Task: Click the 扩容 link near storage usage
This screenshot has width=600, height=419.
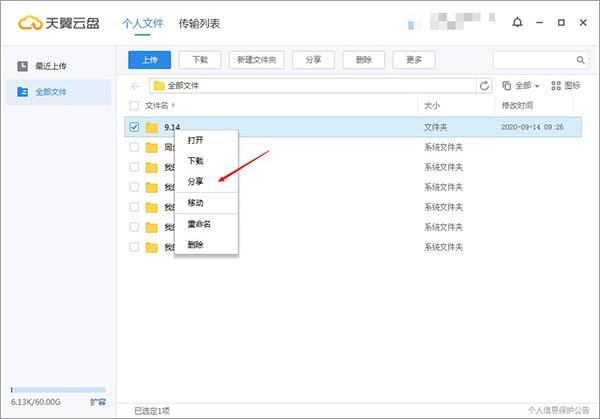Action: [98, 402]
